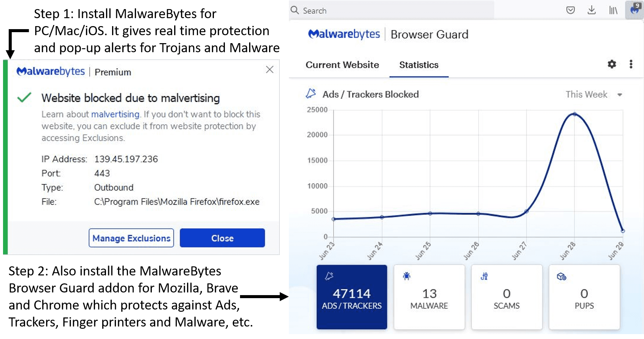Select the 47114 Ads/Trackers stat card
Screen dimensions: 644x339
tap(352, 297)
